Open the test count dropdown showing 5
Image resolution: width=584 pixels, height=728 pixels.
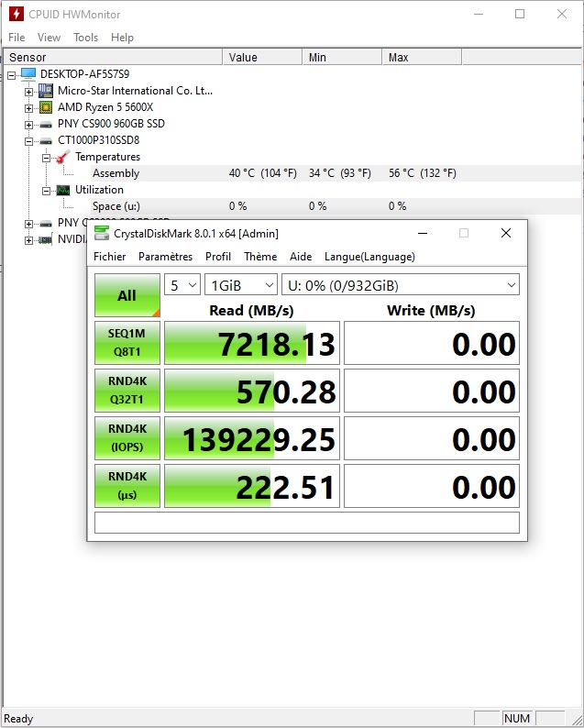coord(182,285)
